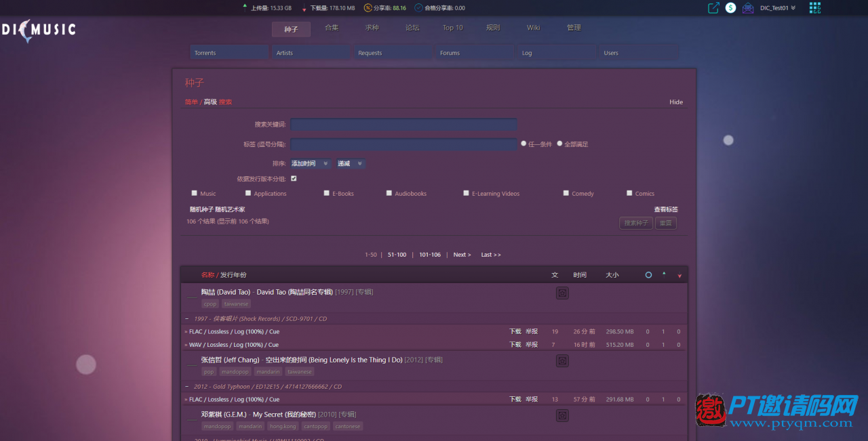Open the 查看标签 view tags link
This screenshot has width=868, height=441.
tap(666, 209)
